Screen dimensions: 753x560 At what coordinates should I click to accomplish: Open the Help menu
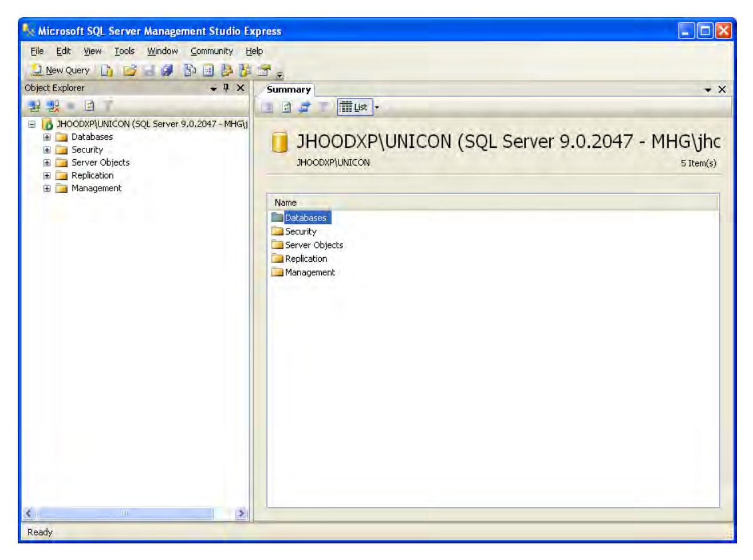[254, 51]
